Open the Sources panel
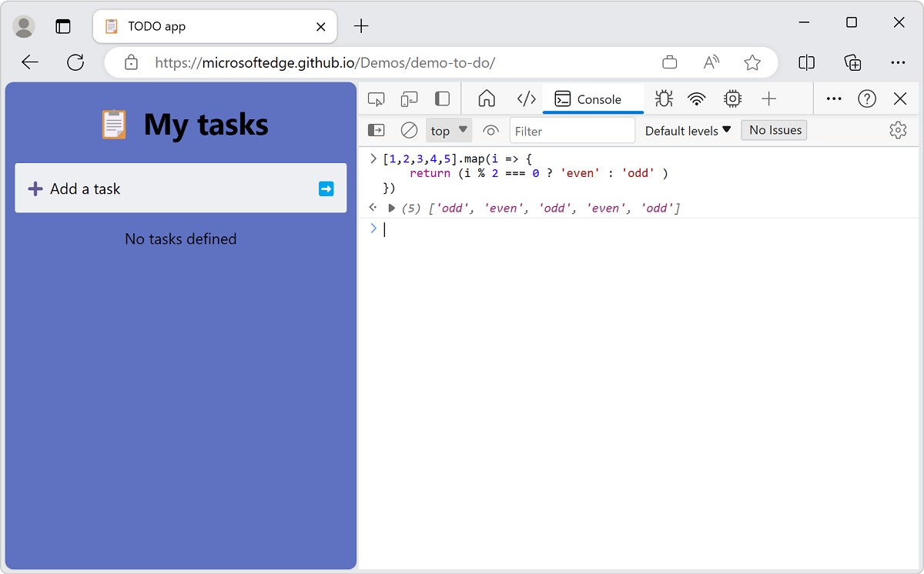The image size is (924, 574). coord(526,98)
